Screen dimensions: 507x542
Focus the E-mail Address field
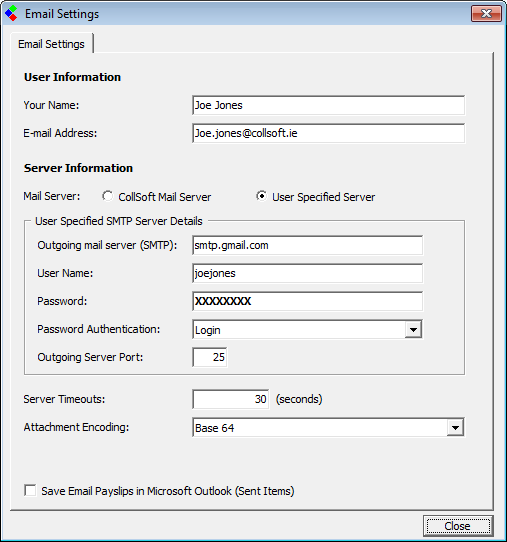pos(328,133)
